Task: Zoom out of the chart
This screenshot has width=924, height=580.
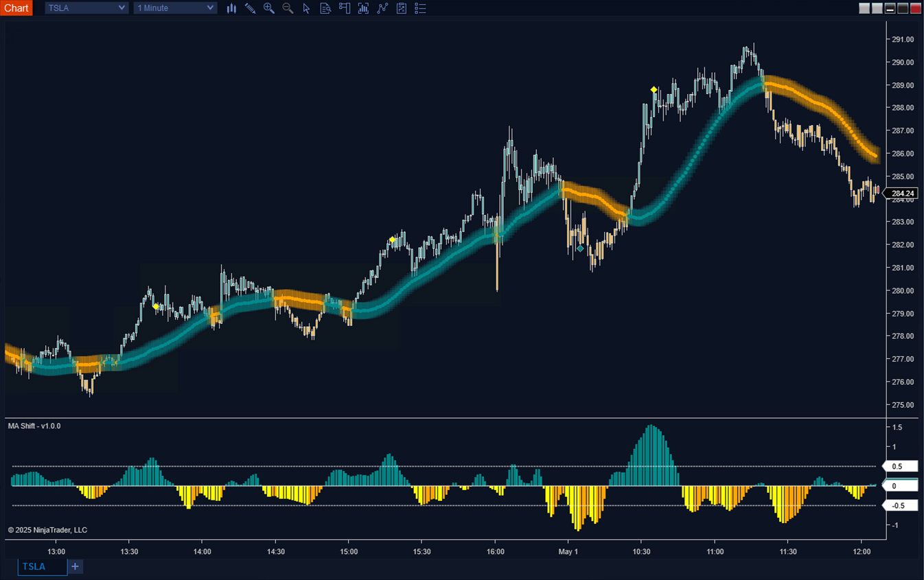Action: point(288,8)
